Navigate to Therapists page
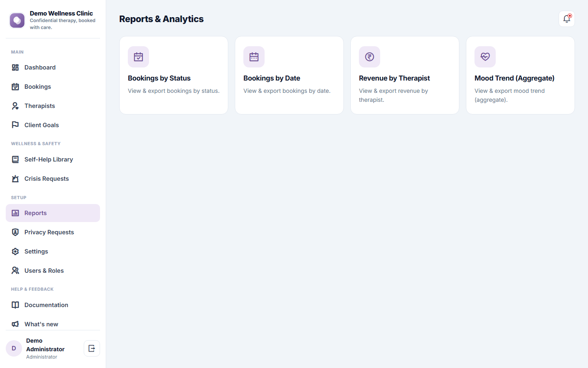 point(53,106)
